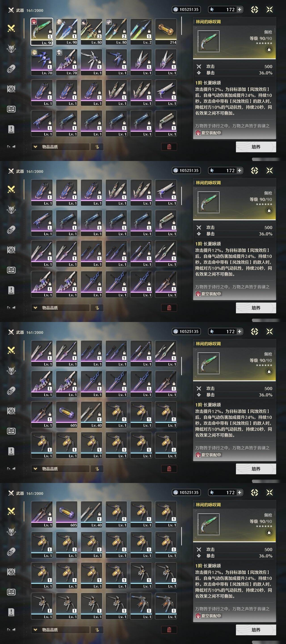Switch to crossed swords weapon tab at top
This screenshot has height=644, width=286.
coord(11,28)
